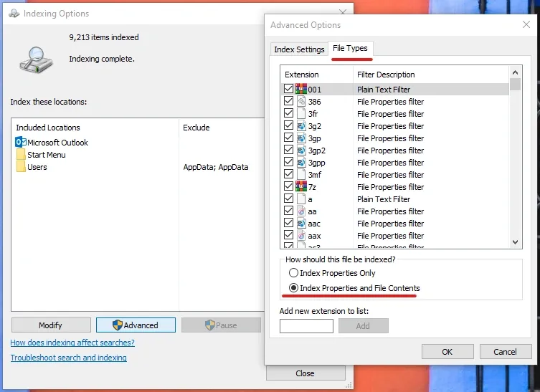Open the Troubleshoot search and indexing link
The image size is (540, 392).
pyautogui.click(x=69, y=358)
